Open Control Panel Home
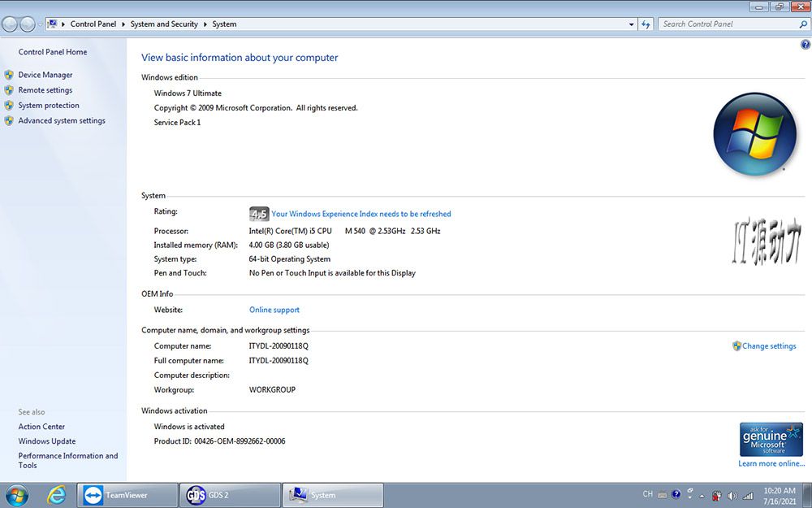Image resolution: width=812 pixels, height=508 pixels. point(53,52)
